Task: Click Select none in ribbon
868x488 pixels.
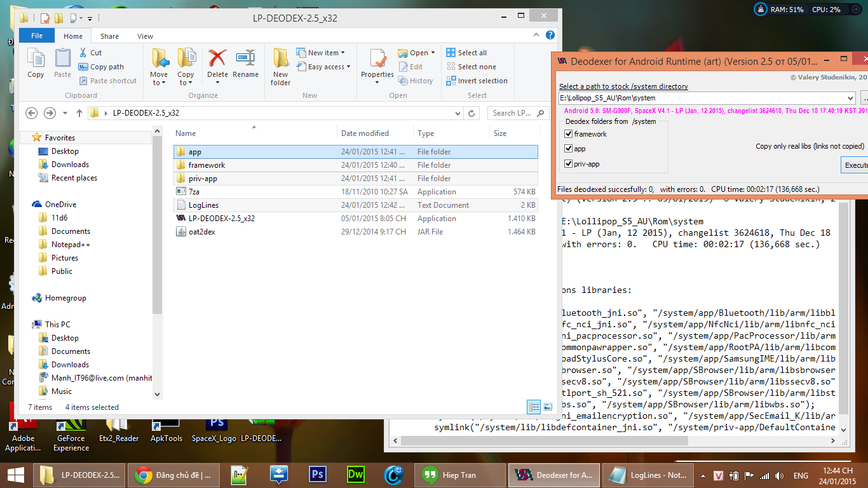Action: (x=471, y=67)
